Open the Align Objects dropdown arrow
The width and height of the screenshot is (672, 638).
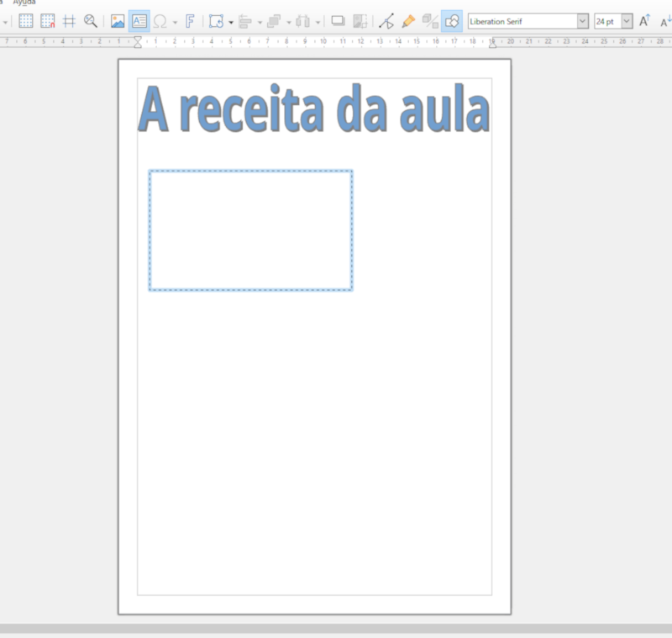[258, 21]
